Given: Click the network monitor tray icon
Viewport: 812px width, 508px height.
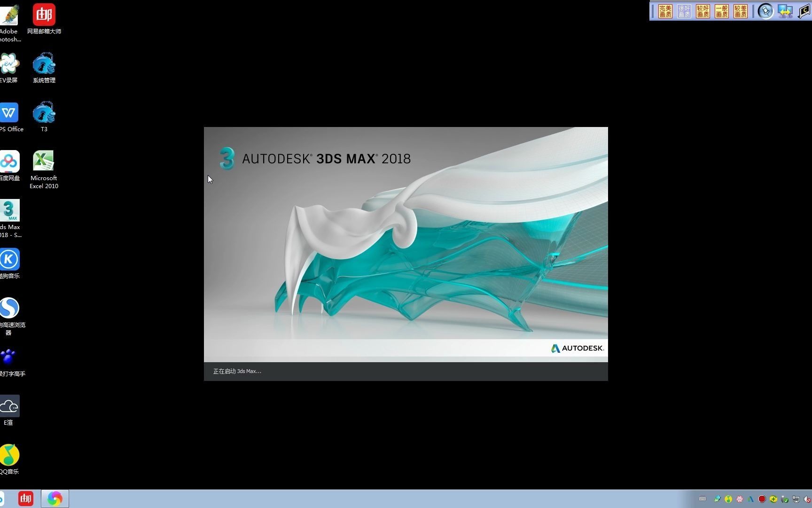Looking at the screenshot, I should [796, 499].
